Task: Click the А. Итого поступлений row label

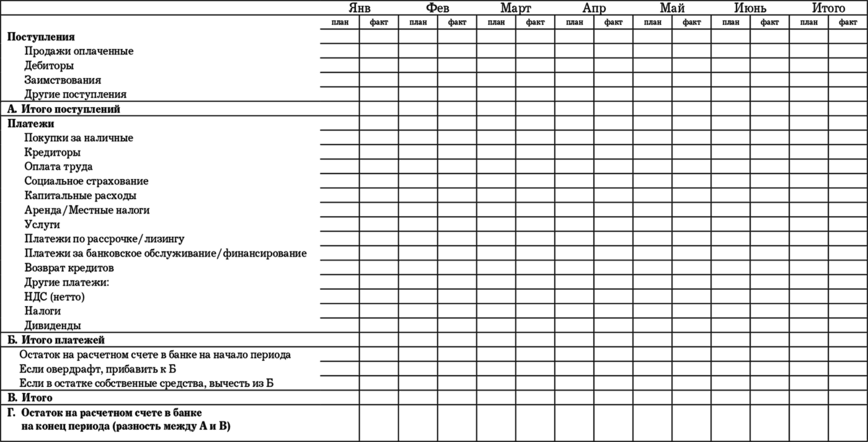Action: coord(63,109)
